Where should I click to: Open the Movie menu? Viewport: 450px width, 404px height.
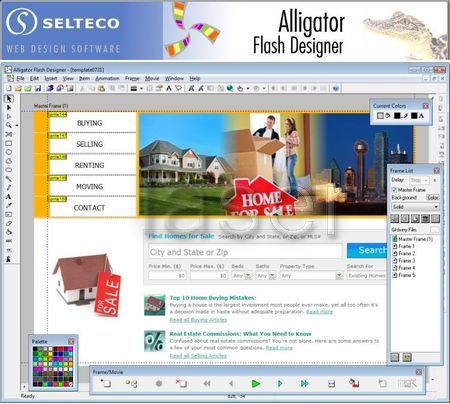point(152,79)
